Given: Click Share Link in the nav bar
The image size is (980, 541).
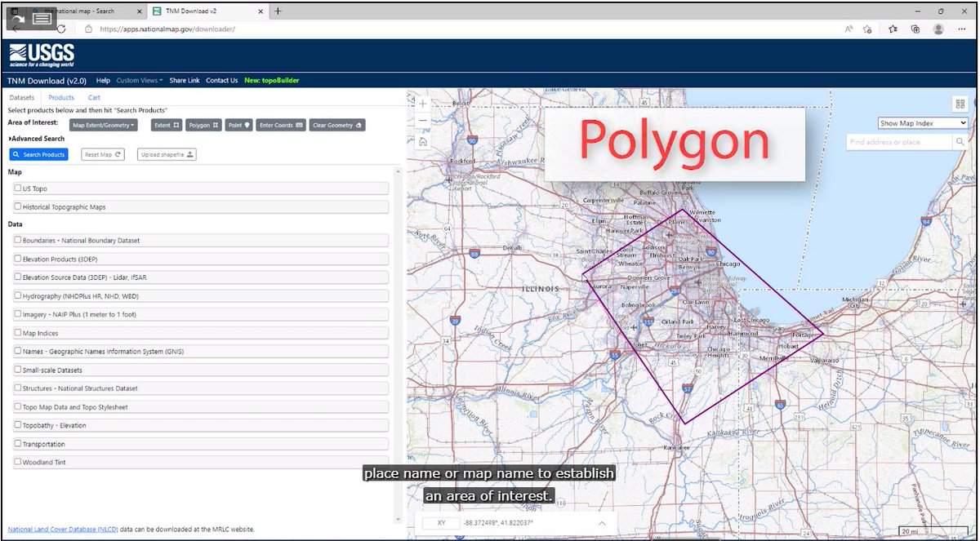Looking at the screenshot, I should click(185, 81).
